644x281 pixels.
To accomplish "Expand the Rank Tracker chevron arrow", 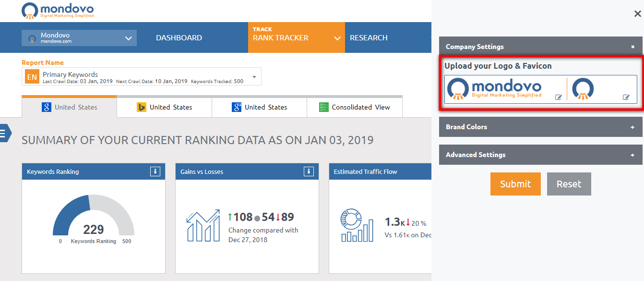I will [x=337, y=38].
